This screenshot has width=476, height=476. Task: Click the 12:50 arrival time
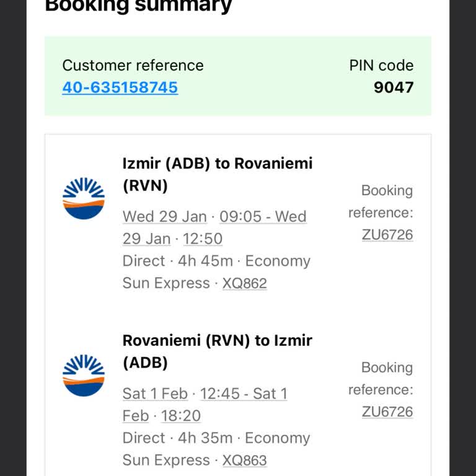[203, 239]
